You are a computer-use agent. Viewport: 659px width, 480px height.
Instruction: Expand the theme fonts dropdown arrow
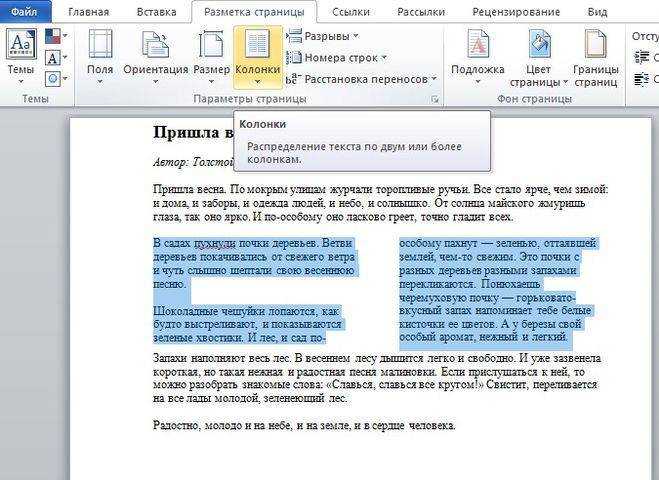tap(65, 58)
